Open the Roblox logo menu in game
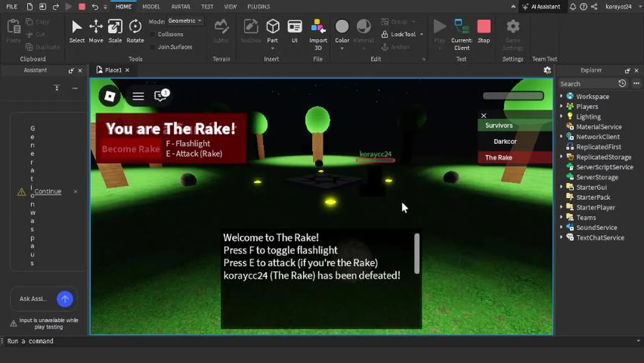The height and width of the screenshot is (363, 644). [110, 96]
